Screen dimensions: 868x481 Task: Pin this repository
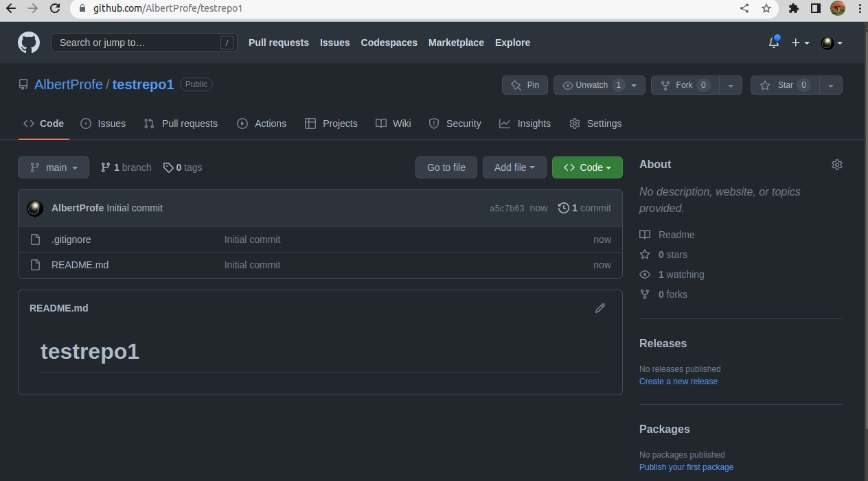point(525,85)
